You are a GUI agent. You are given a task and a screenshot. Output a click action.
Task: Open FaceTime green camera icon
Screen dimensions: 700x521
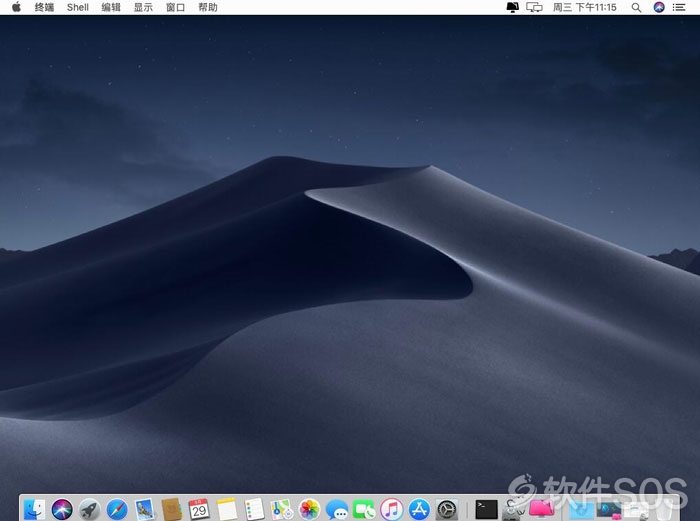point(364,509)
